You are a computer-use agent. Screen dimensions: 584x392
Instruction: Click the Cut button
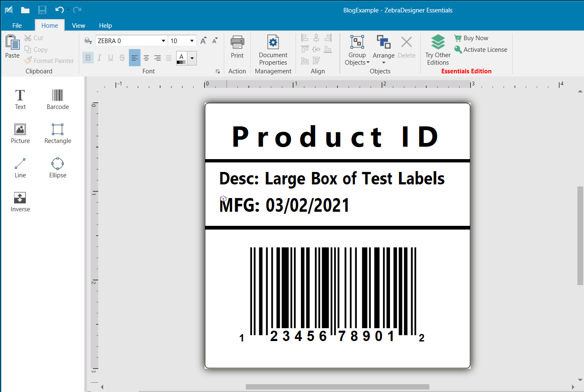34,38
